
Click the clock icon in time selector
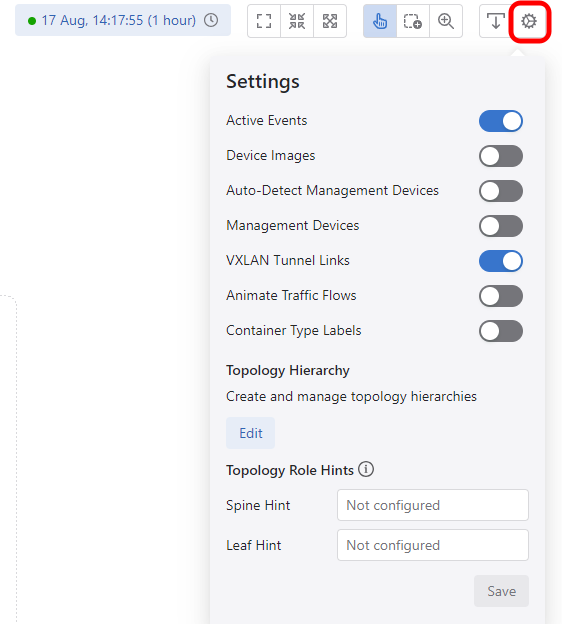coord(211,20)
